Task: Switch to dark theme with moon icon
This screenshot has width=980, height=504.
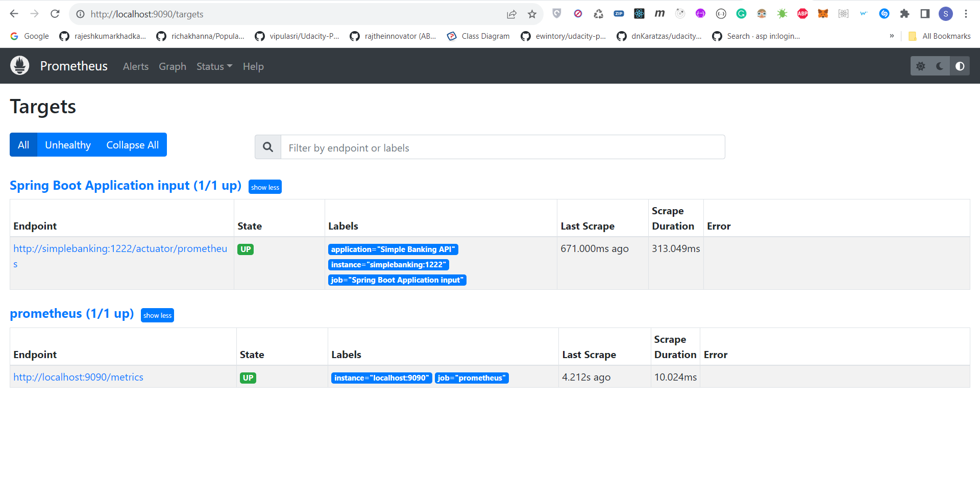Action: 940,66
